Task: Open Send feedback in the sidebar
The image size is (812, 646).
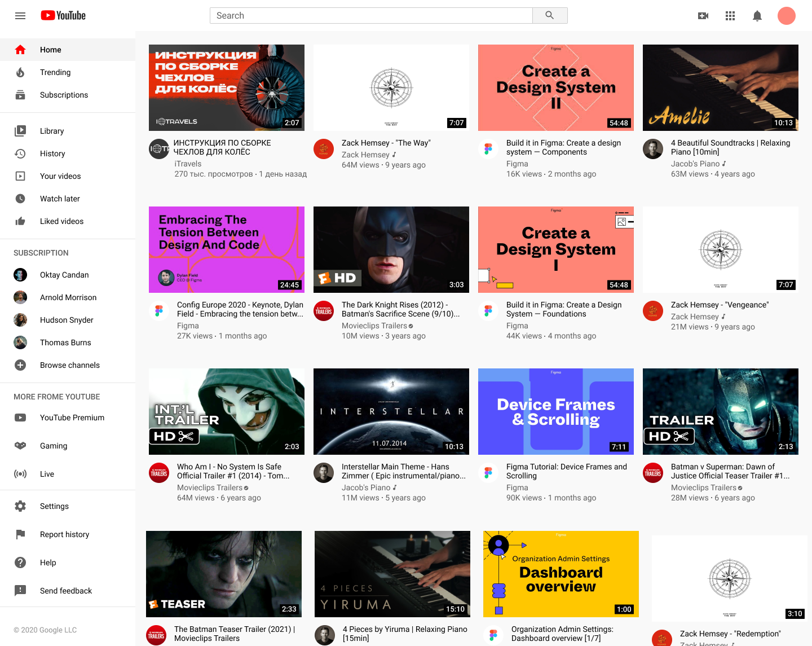Action: (x=68, y=591)
